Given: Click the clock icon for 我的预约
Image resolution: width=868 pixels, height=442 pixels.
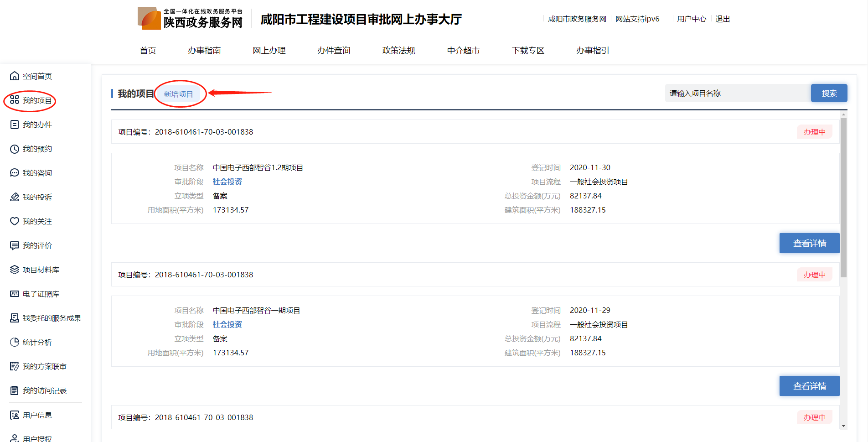Looking at the screenshot, I should [x=15, y=149].
